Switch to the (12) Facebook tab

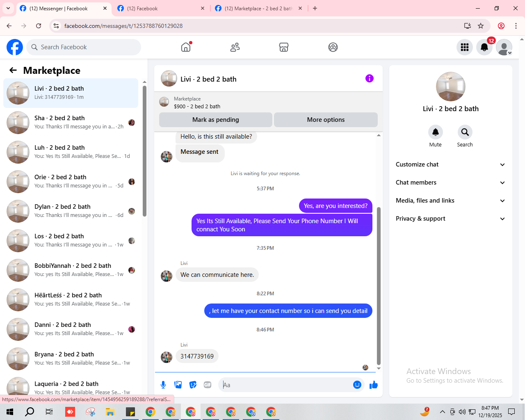pyautogui.click(x=161, y=8)
